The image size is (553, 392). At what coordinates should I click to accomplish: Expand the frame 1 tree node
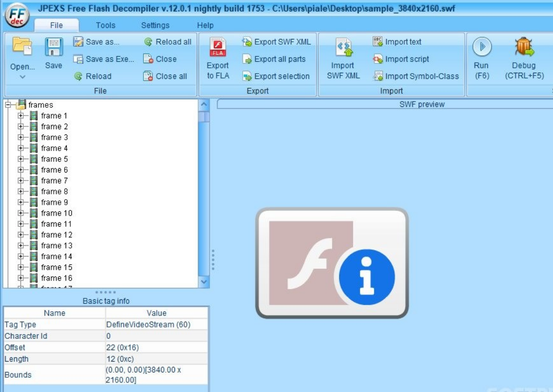click(x=21, y=115)
